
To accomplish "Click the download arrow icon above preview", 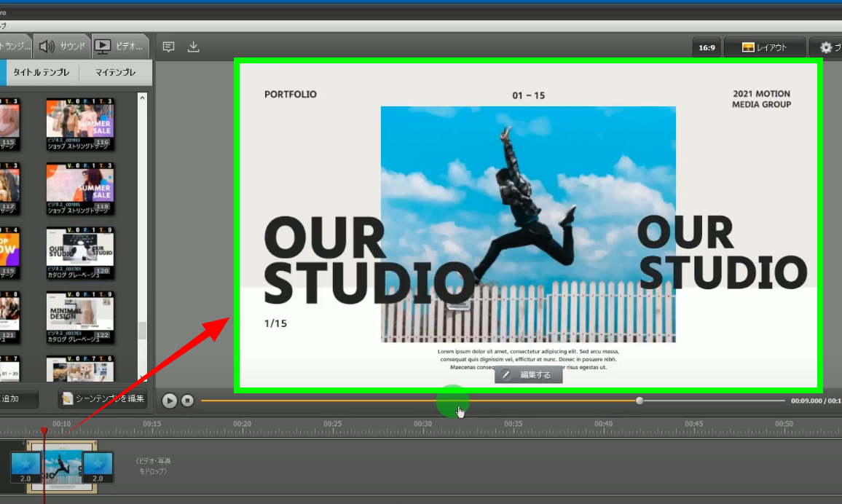I will pyautogui.click(x=194, y=47).
